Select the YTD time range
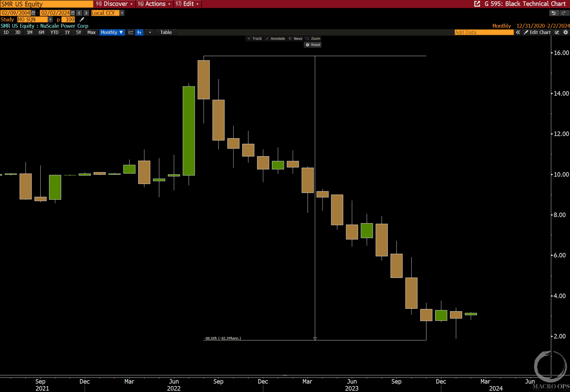Screen dimensions: 570x392 click(x=54, y=32)
